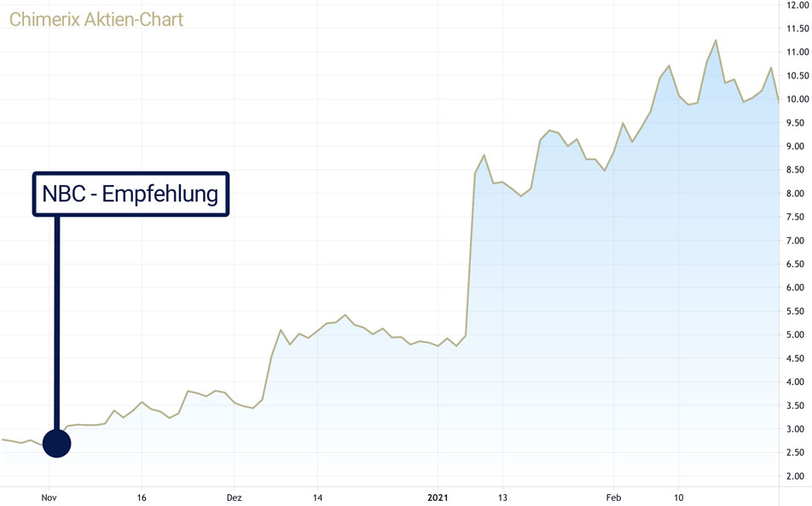Select the 7.00 price axis label

[796, 241]
